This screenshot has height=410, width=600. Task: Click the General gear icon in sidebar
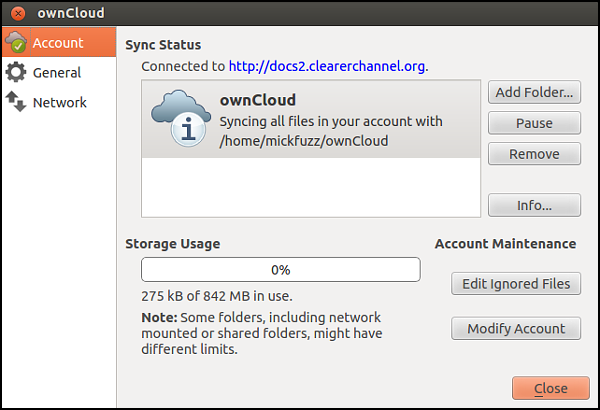(x=16, y=73)
